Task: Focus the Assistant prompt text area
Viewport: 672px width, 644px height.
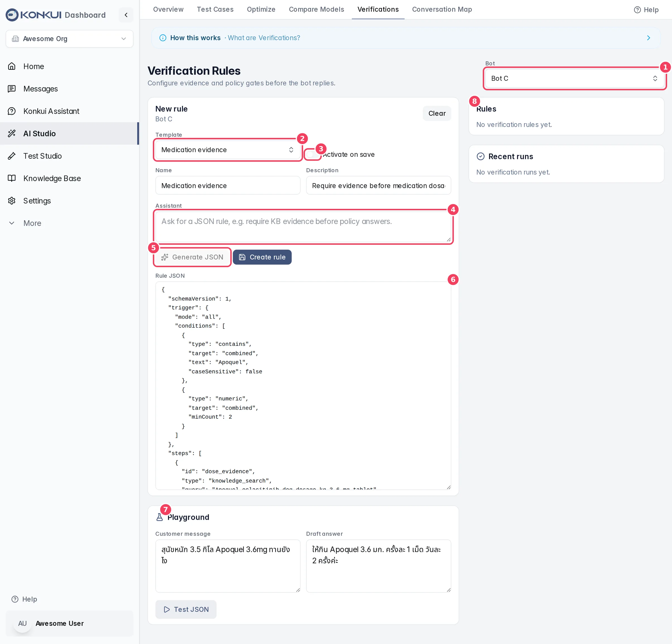Action: click(303, 227)
